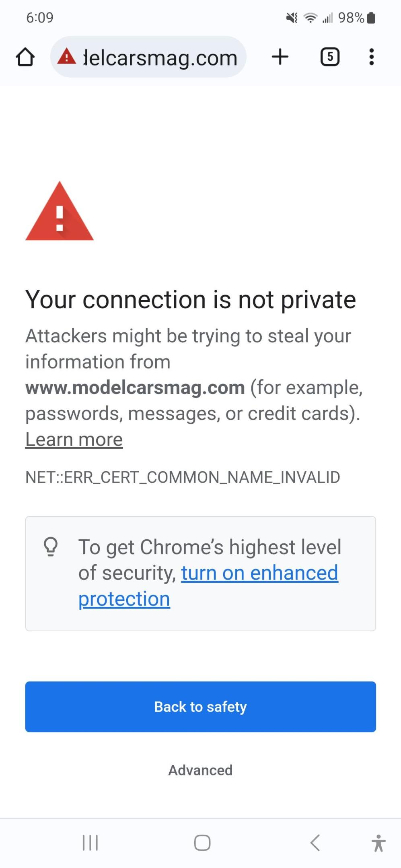Tap the muted sound icon in status bar
The image size is (401, 868).
tap(290, 17)
